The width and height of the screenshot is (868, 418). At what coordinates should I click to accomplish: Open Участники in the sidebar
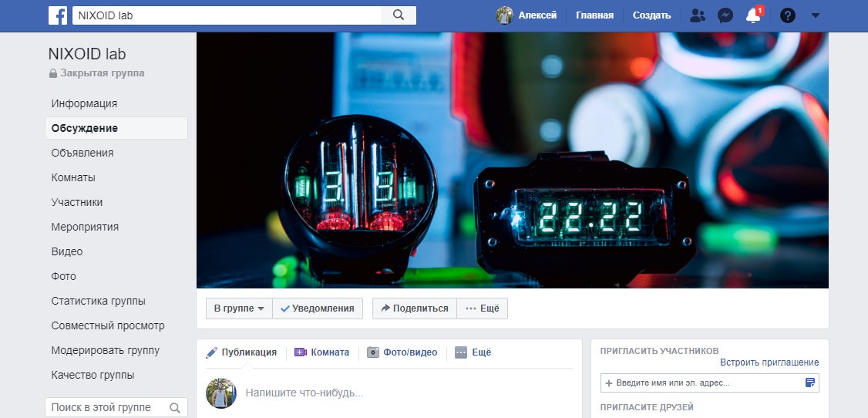[77, 202]
